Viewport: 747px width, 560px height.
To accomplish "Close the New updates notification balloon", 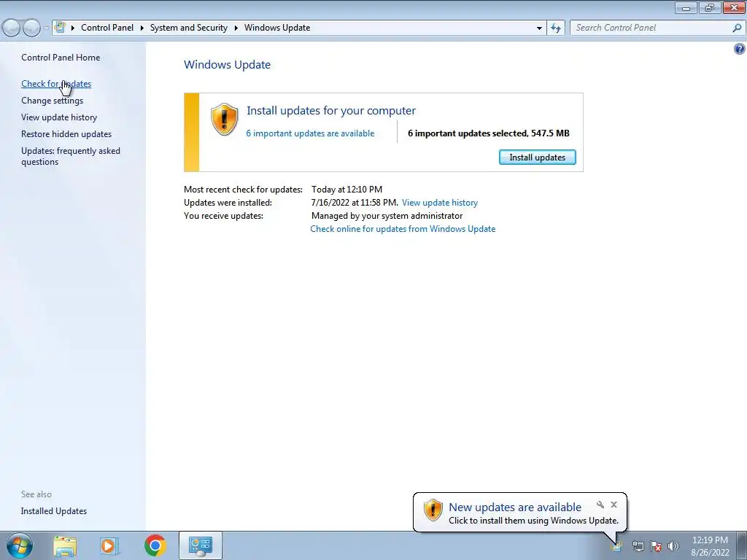I will coord(614,505).
